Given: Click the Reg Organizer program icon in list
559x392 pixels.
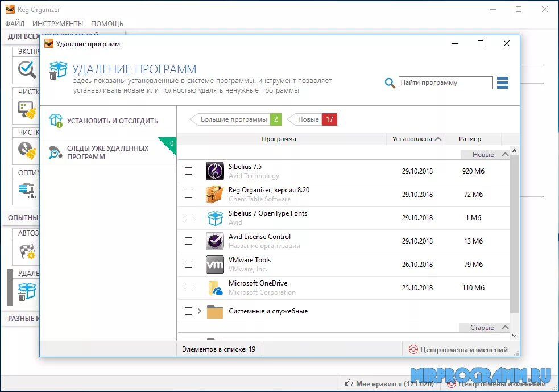Looking at the screenshot, I should 215,195.
